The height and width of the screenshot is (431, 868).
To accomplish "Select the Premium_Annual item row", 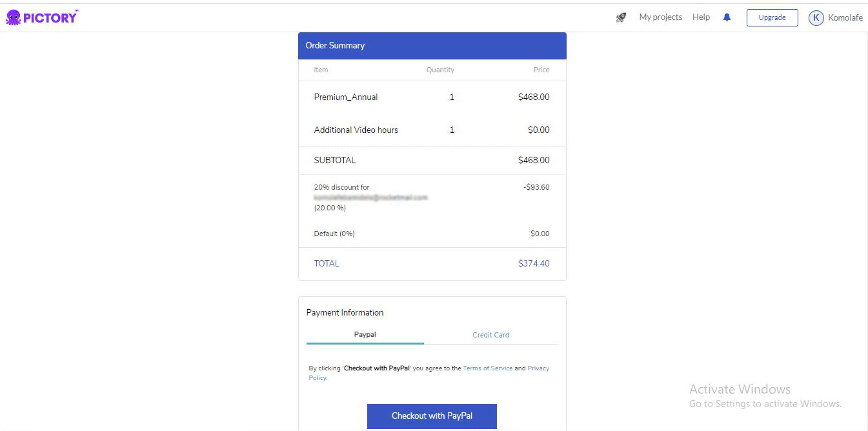I will pyautogui.click(x=346, y=97).
